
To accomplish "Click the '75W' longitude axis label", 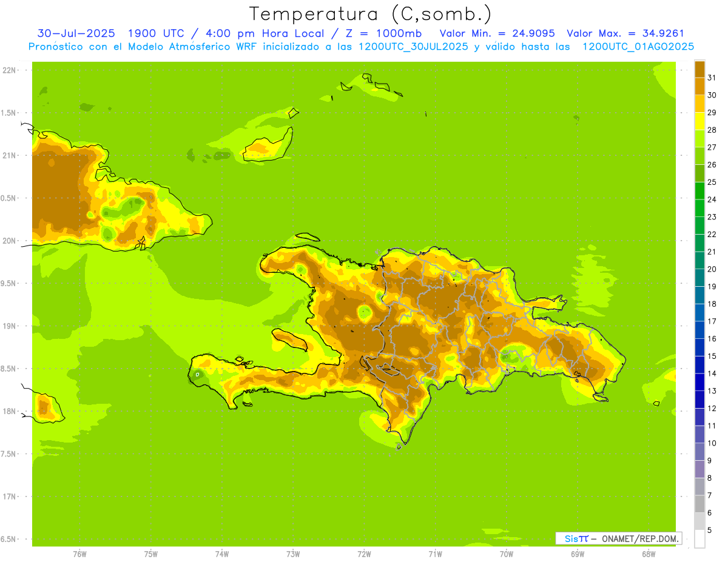I will tap(150, 554).
